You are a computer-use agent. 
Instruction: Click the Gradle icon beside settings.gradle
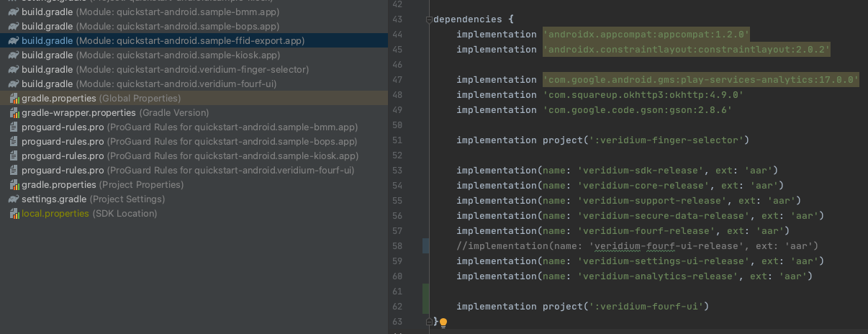click(14, 199)
